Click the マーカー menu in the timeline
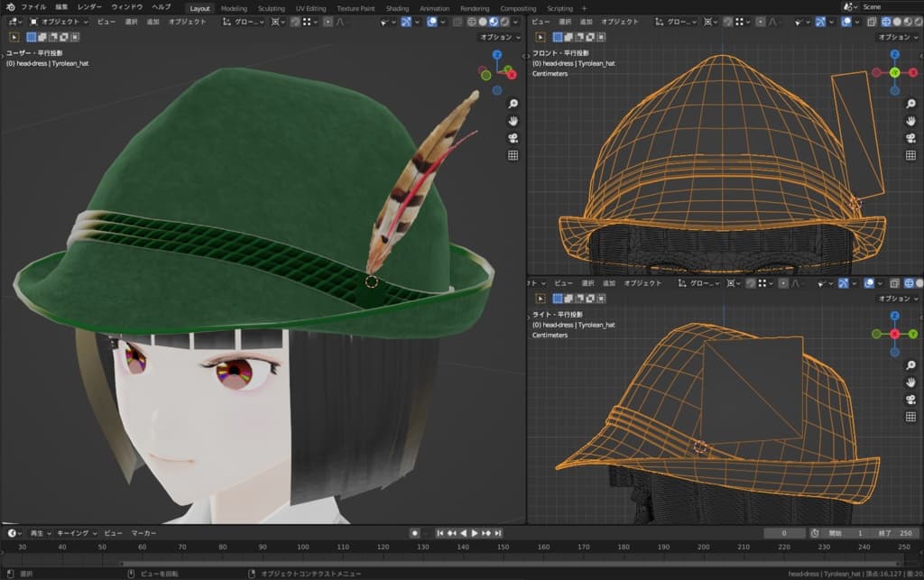 [x=143, y=533]
